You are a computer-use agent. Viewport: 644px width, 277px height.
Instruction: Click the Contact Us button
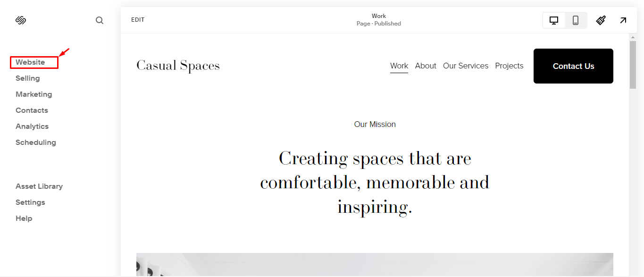(573, 66)
